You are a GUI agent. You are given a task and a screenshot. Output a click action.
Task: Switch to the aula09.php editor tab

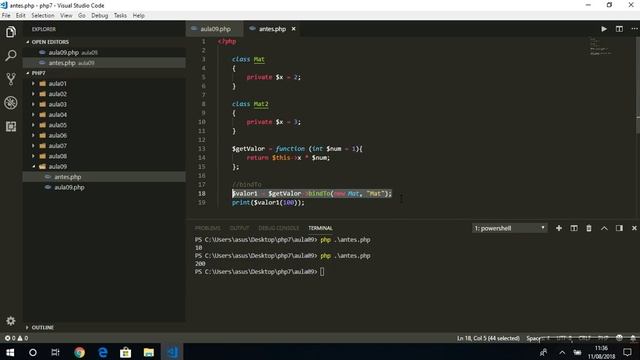pos(214,29)
